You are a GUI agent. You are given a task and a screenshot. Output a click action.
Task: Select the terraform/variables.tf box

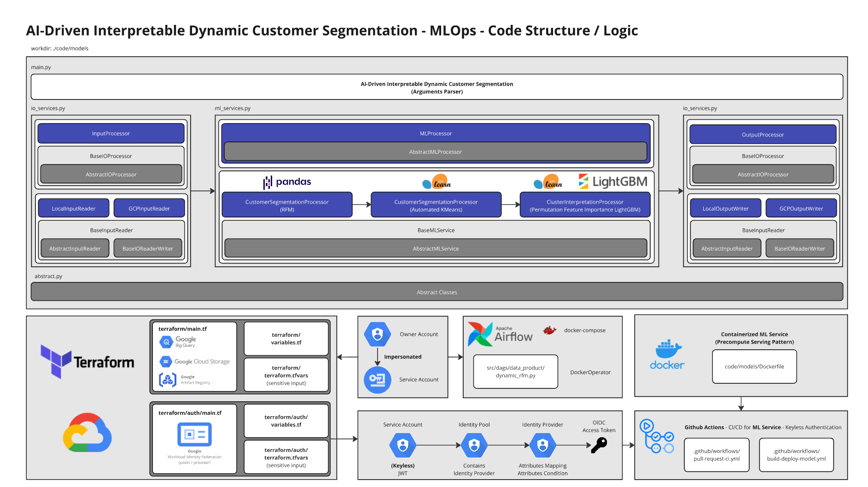pyautogui.click(x=286, y=339)
